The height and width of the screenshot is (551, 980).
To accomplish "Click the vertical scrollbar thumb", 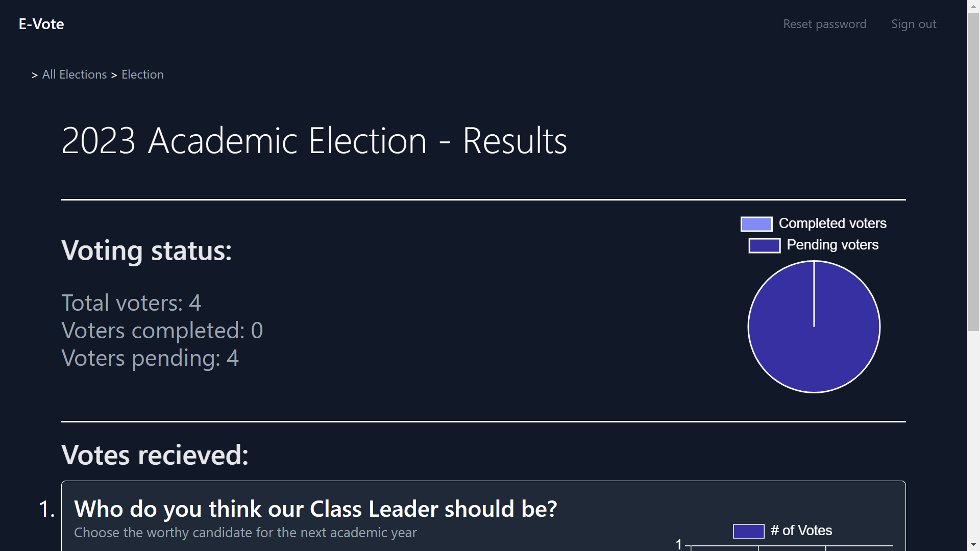I will tap(973, 171).
